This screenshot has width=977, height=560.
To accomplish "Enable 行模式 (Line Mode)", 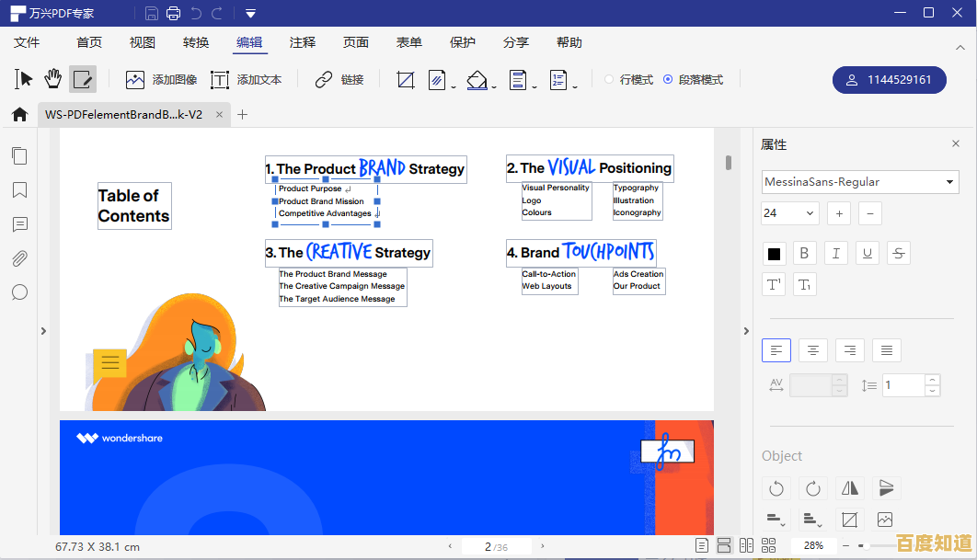I will click(x=628, y=79).
